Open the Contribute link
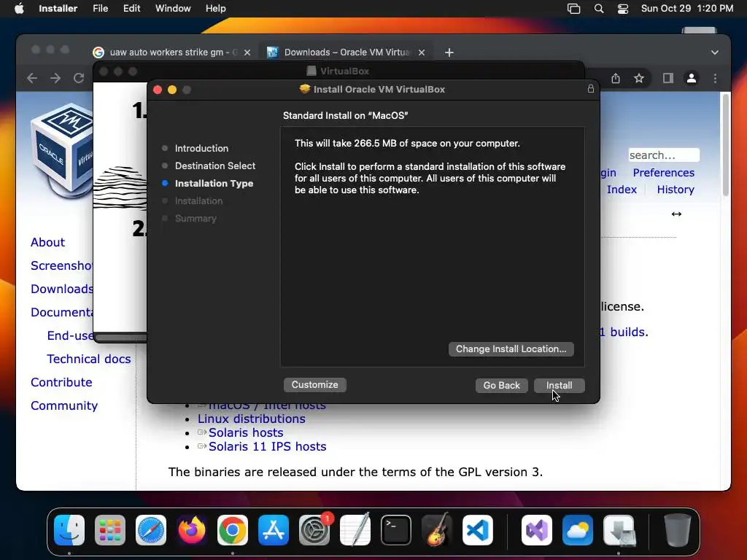This screenshot has height=560, width=747. 61,382
